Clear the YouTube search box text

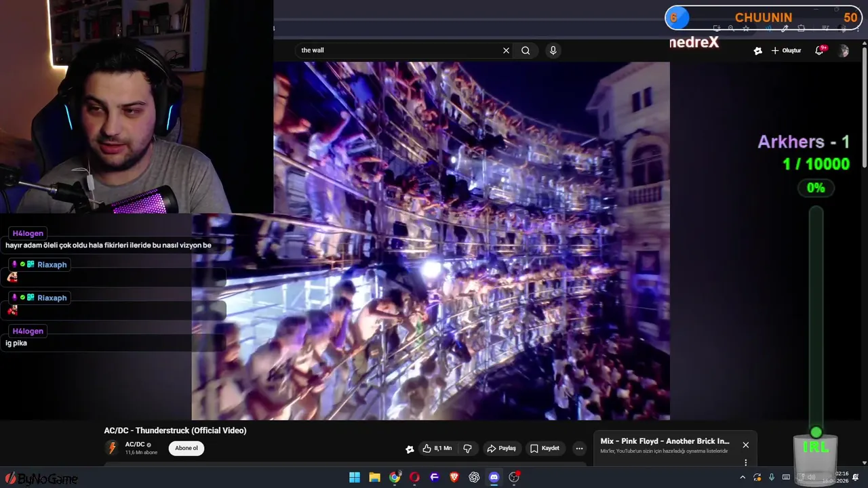click(506, 50)
